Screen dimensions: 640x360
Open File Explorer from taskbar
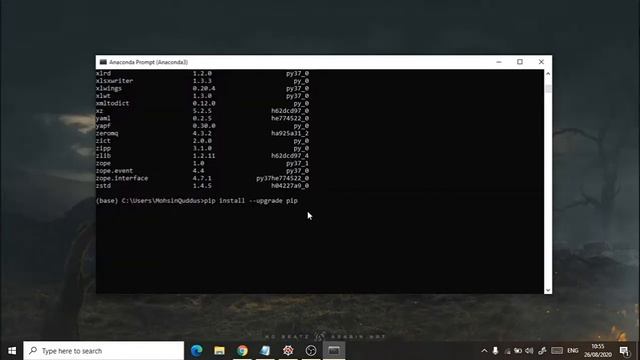click(220, 351)
